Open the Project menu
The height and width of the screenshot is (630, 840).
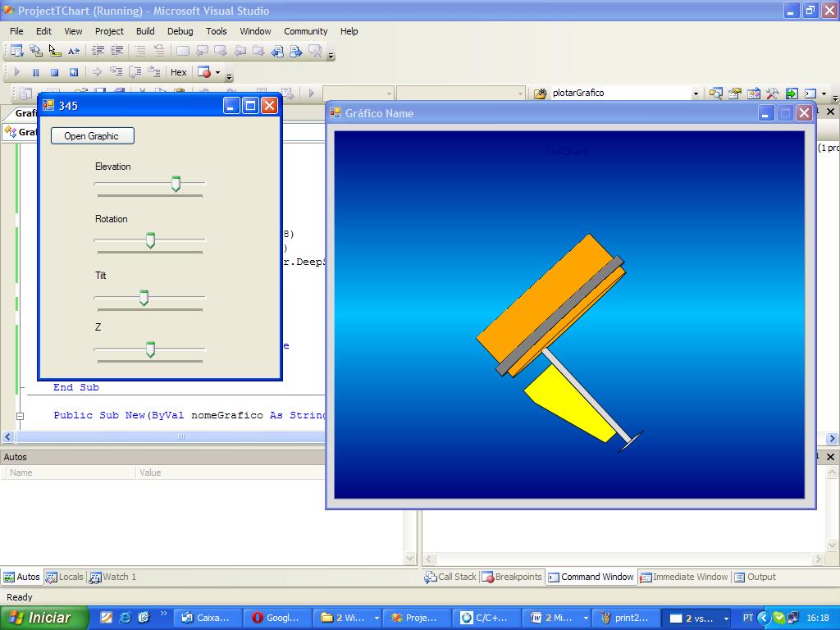point(109,31)
